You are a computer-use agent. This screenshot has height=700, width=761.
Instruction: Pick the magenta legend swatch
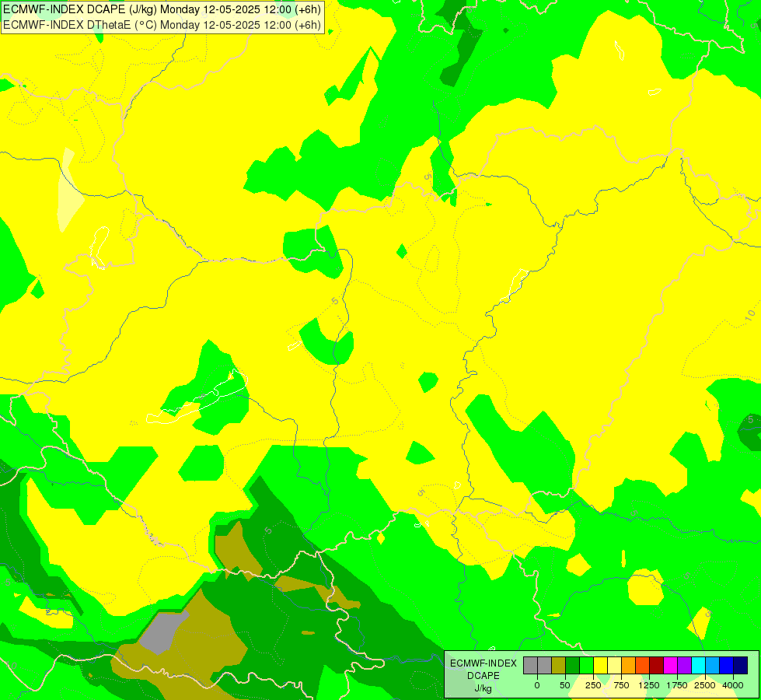[671, 666]
